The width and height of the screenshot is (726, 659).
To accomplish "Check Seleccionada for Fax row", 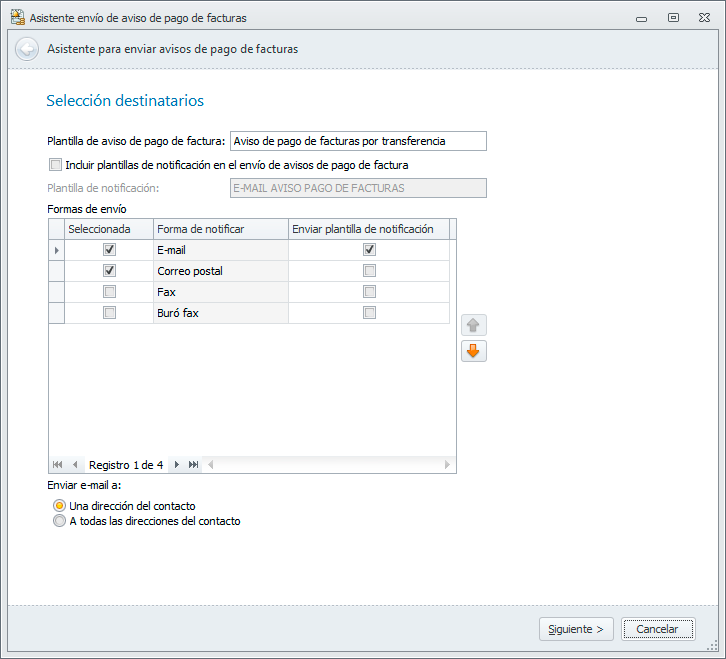I will [x=109, y=292].
